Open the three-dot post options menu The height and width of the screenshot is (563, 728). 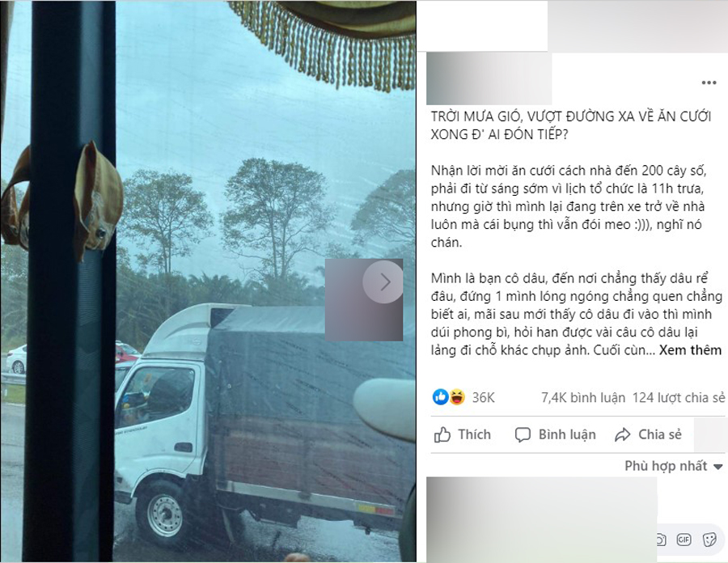tap(709, 83)
